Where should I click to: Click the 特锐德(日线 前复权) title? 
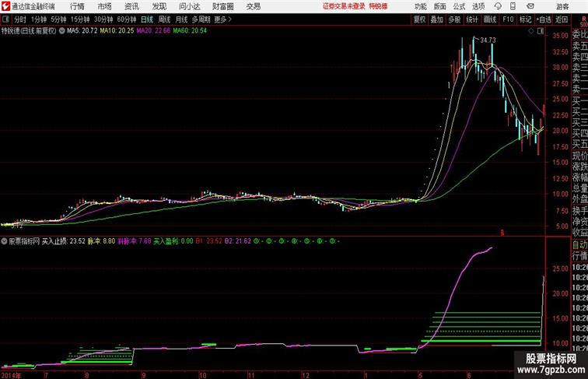click(29, 31)
